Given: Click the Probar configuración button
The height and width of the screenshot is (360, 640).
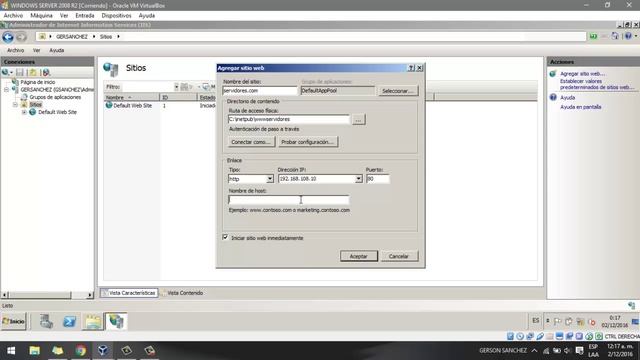Looking at the screenshot, I should (x=308, y=142).
